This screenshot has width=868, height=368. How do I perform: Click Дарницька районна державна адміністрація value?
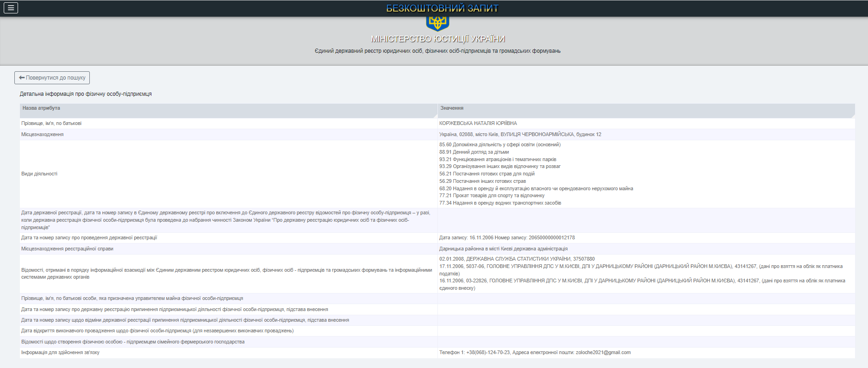tap(503, 249)
